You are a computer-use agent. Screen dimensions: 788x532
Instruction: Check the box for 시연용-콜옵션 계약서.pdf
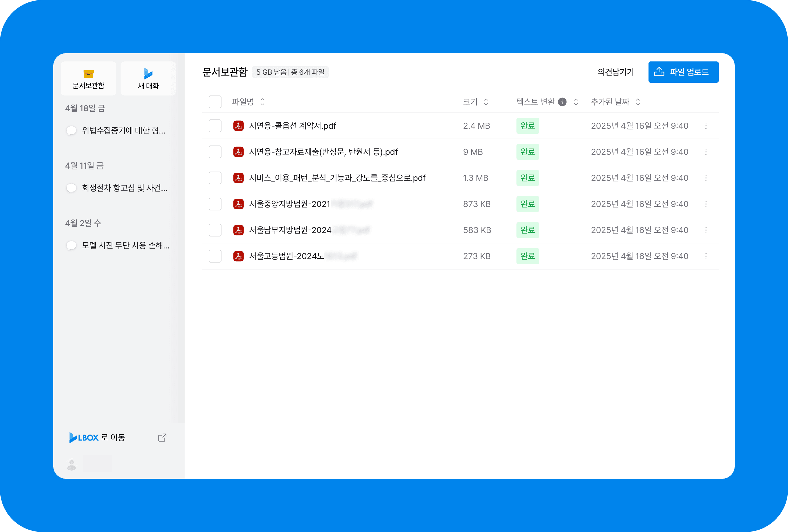(x=215, y=126)
